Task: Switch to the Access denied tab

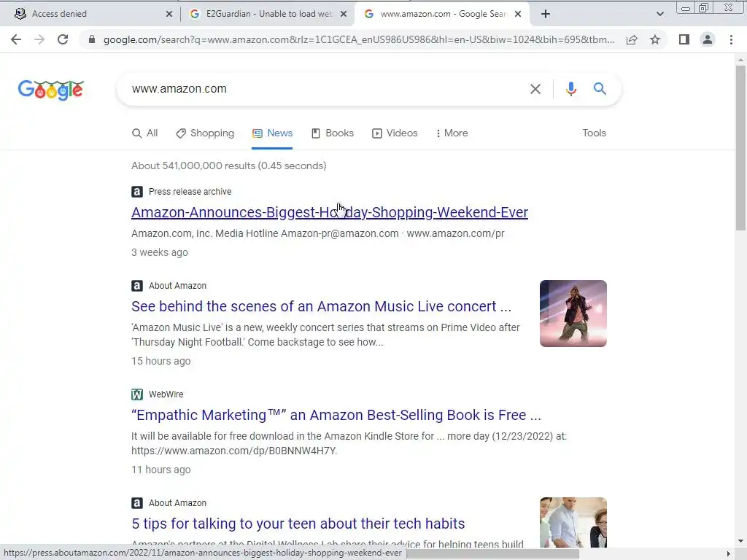Action: 90,14
